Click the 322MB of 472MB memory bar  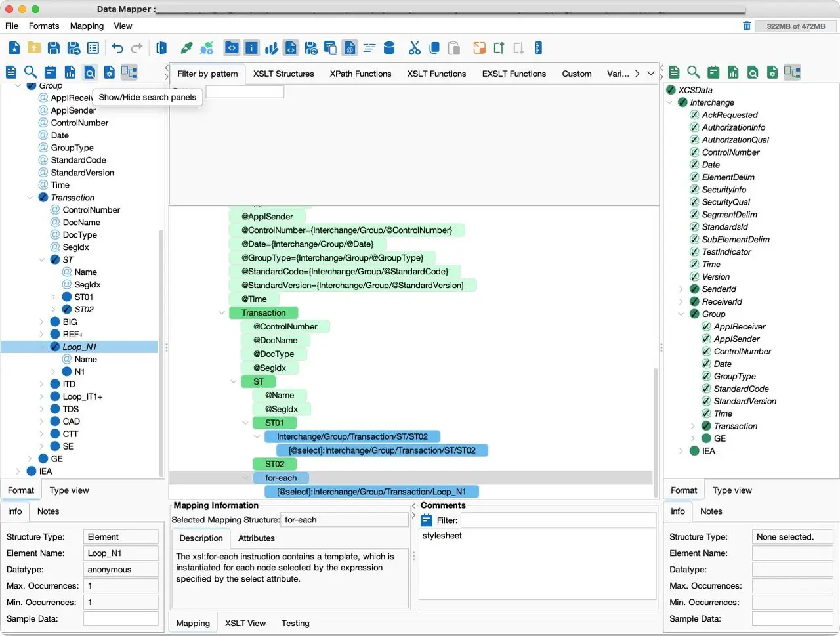pos(795,26)
